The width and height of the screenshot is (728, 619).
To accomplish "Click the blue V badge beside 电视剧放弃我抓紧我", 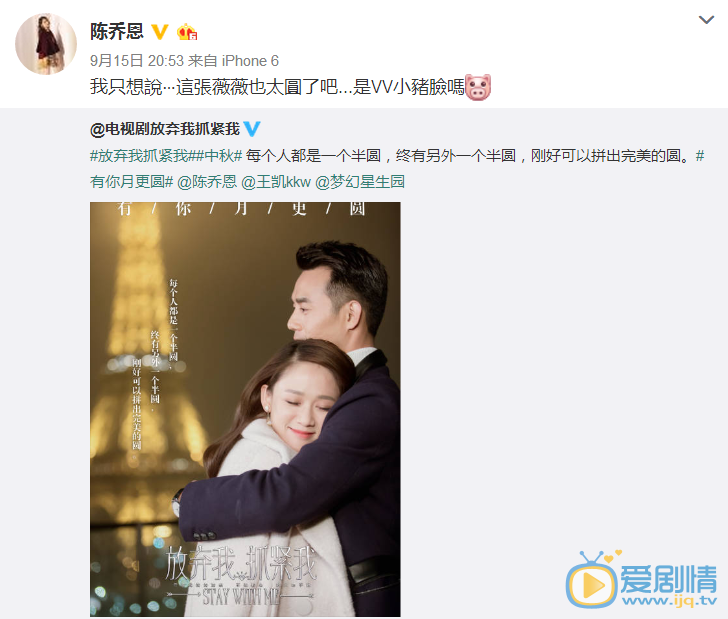I will [x=252, y=129].
